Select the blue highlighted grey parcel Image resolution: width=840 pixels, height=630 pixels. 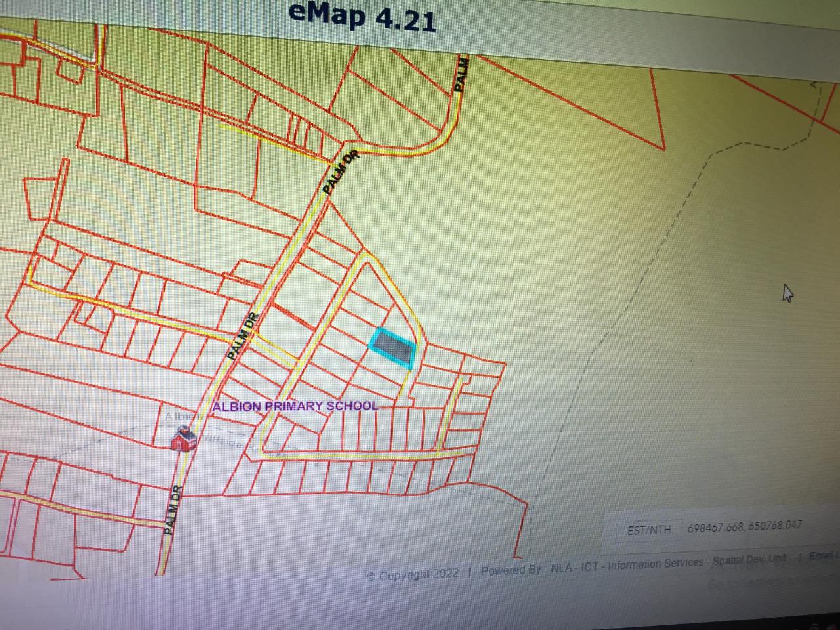point(394,346)
